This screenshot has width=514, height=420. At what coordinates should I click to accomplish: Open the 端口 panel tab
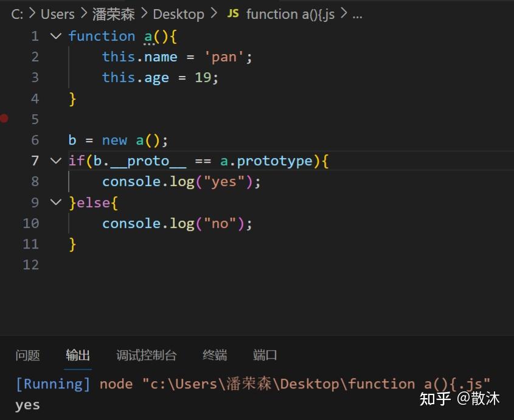pyautogui.click(x=265, y=356)
